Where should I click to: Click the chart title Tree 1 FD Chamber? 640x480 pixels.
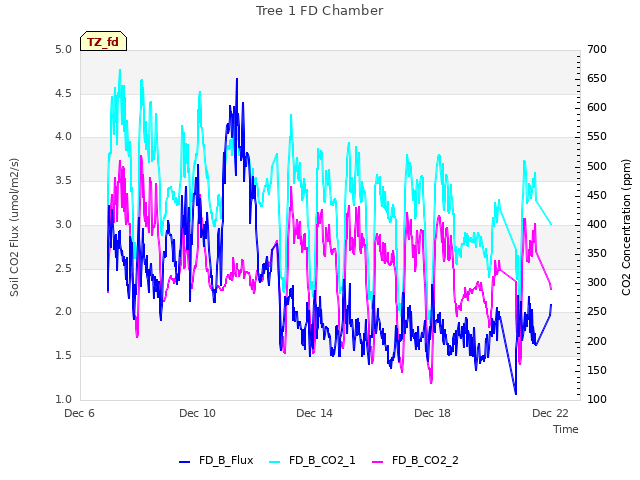pos(320,11)
